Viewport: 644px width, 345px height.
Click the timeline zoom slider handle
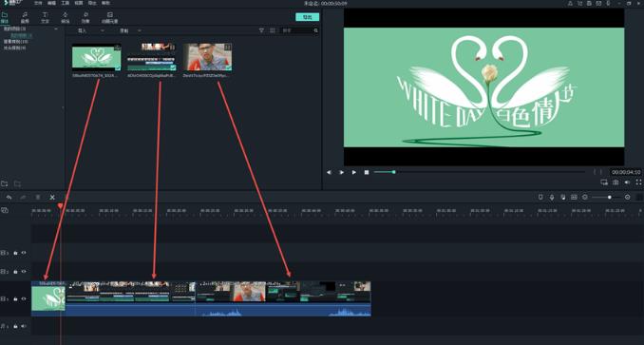(609, 198)
